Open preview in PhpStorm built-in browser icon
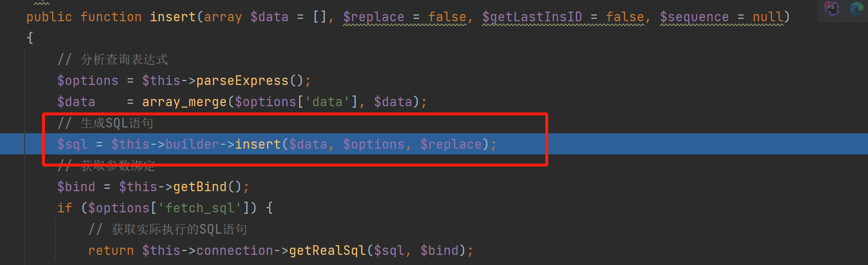The height and width of the screenshot is (265, 868). [x=832, y=8]
